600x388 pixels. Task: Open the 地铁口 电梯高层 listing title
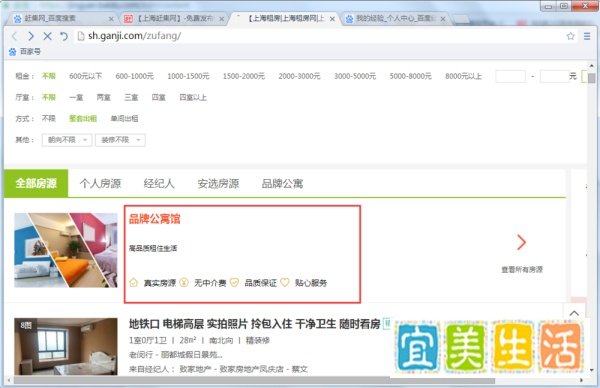point(254,324)
